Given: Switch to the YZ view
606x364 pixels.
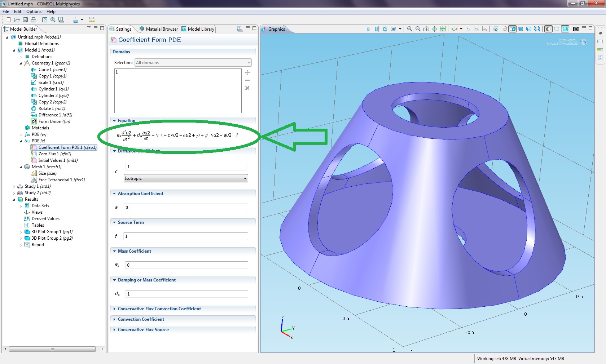Looking at the screenshot, I should (476, 29).
